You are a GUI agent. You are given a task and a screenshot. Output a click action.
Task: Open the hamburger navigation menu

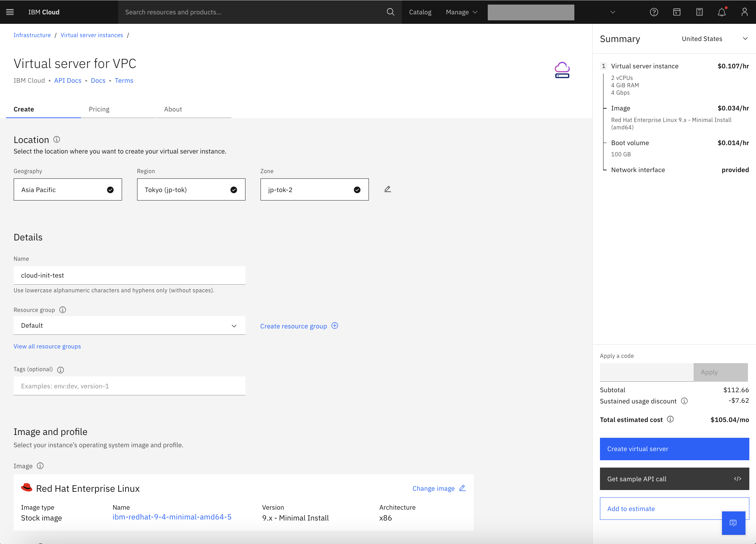click(x=10, y=12)
